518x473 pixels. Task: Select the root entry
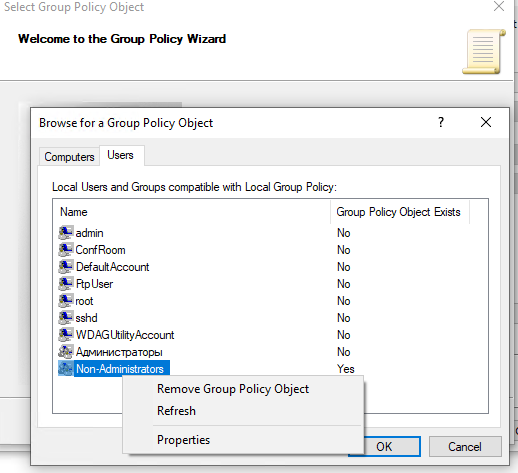pos(84,301)
